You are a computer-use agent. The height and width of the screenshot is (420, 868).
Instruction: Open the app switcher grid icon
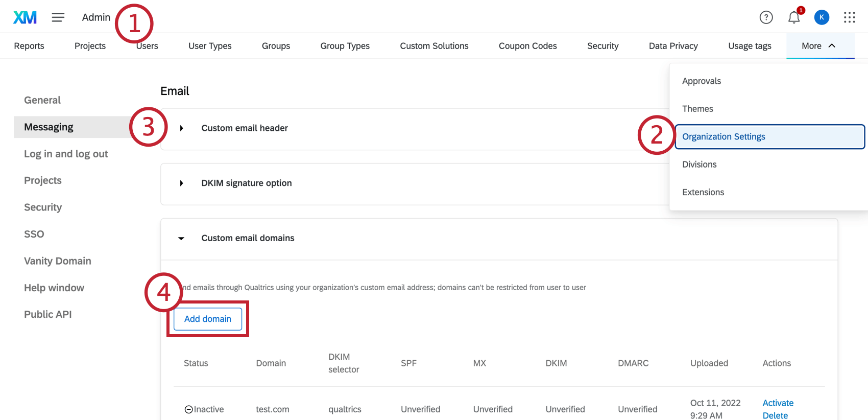click(850, 17)
